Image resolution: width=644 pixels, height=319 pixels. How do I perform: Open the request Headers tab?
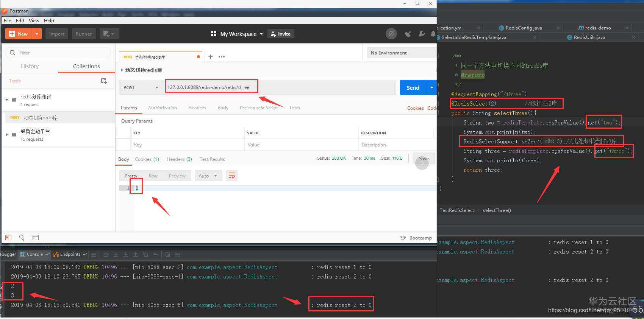coord(197,108)
